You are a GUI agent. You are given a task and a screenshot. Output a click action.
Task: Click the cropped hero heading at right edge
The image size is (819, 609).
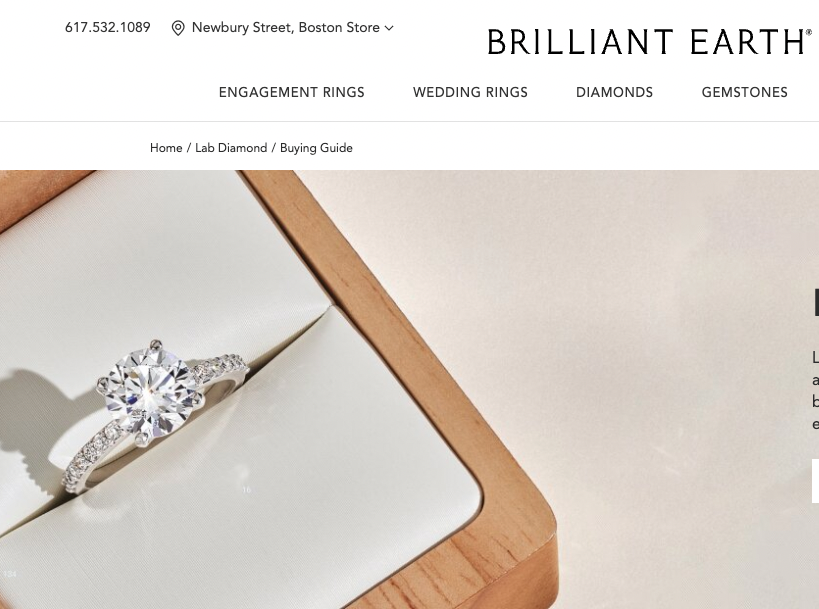click(x=815, y=303)
